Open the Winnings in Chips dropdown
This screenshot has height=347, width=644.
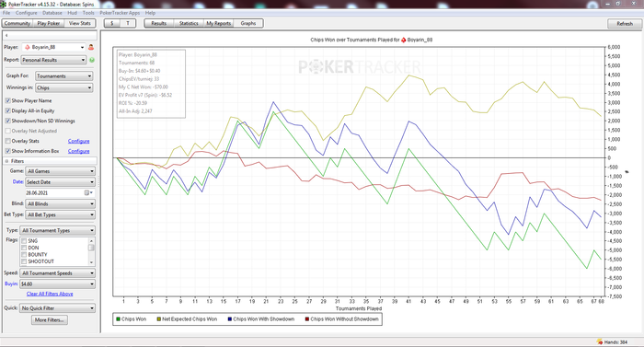pos(64,87)
